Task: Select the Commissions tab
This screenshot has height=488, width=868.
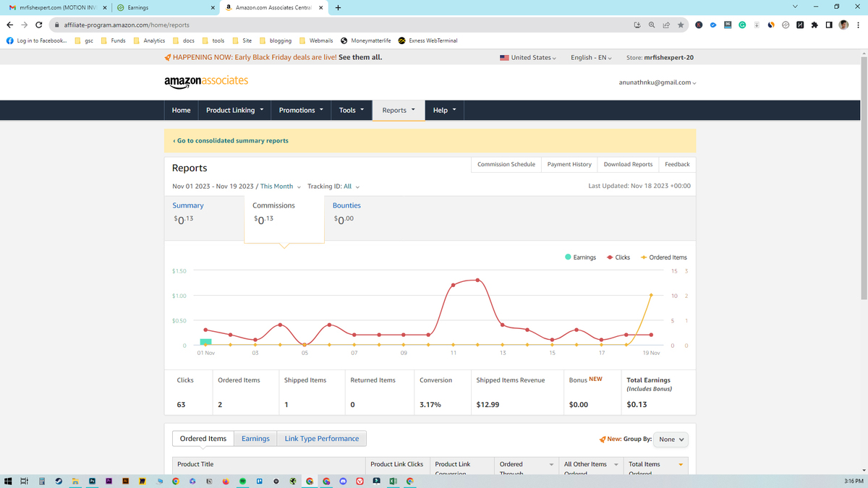Action: (x=284, y=218)
